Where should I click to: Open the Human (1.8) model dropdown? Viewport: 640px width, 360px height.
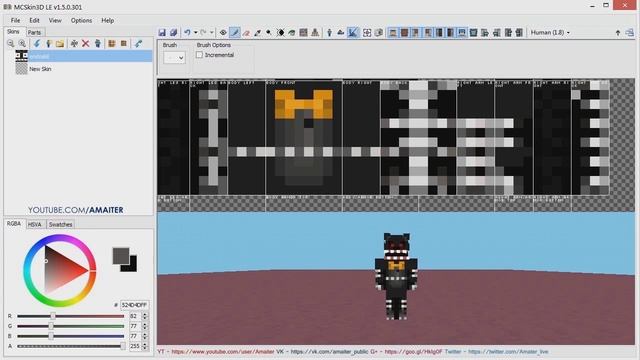[550, 33]
